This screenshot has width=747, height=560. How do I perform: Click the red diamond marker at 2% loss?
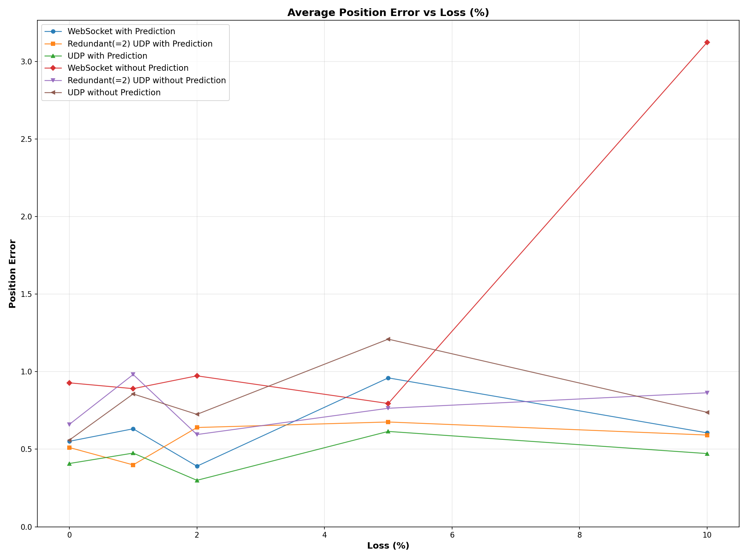(x=197, y=376)
